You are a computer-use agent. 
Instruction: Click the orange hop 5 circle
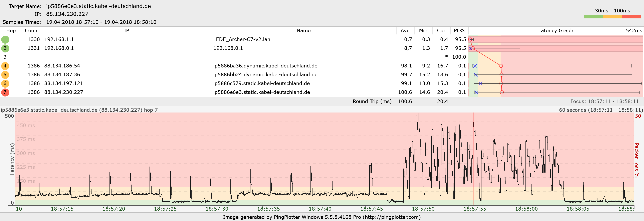[x=5, y=75]
